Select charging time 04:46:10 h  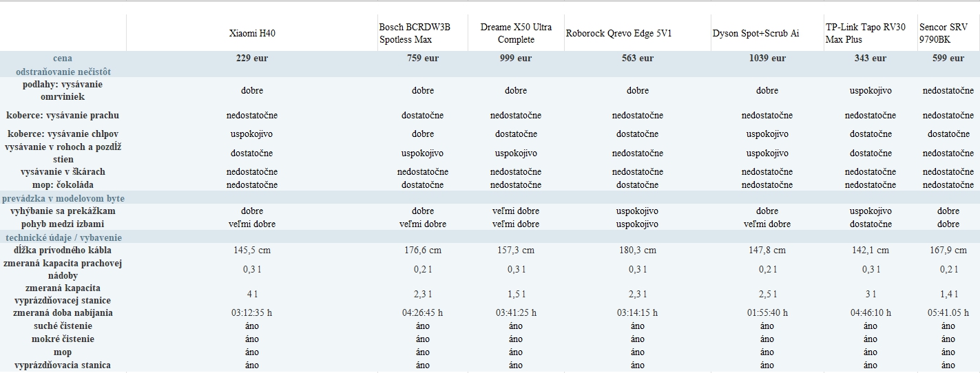870,312
